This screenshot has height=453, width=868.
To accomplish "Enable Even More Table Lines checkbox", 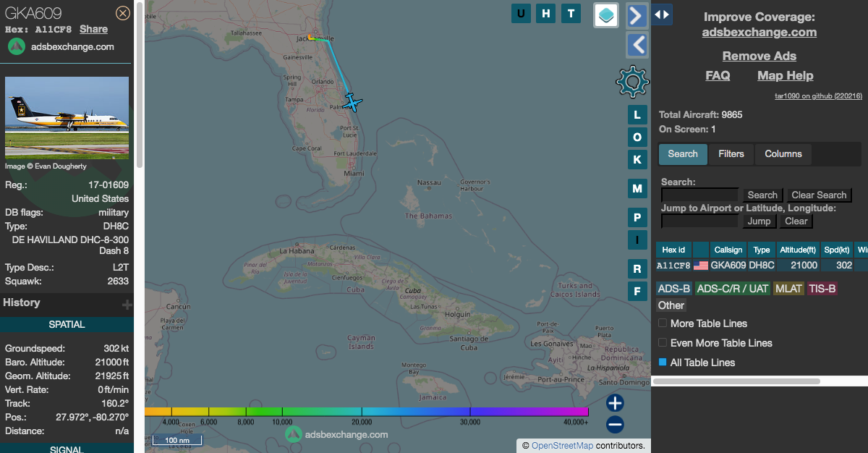I will 663,343.
